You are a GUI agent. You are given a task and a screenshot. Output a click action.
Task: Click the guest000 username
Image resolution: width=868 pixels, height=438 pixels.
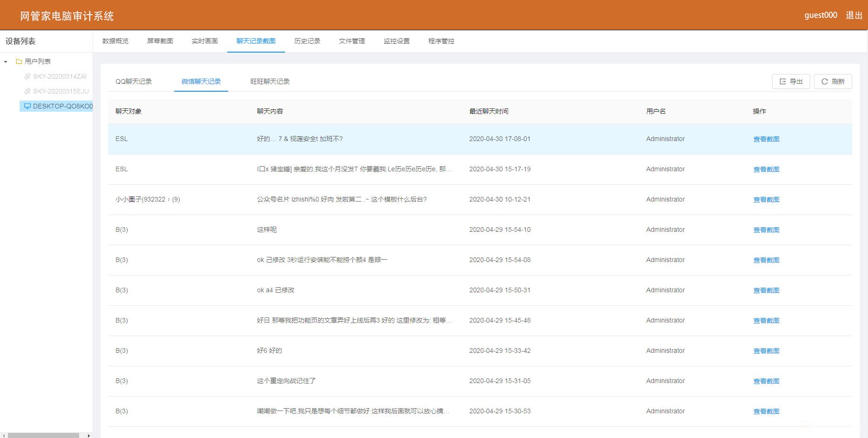821,15
